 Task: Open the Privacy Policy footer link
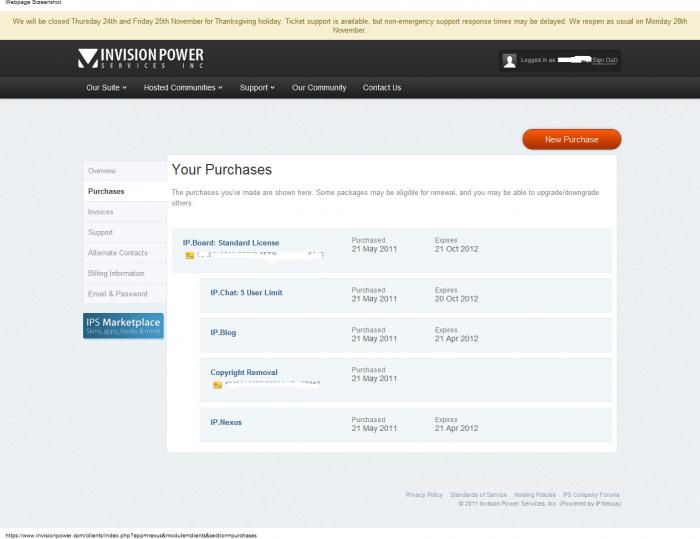(424, 494)
